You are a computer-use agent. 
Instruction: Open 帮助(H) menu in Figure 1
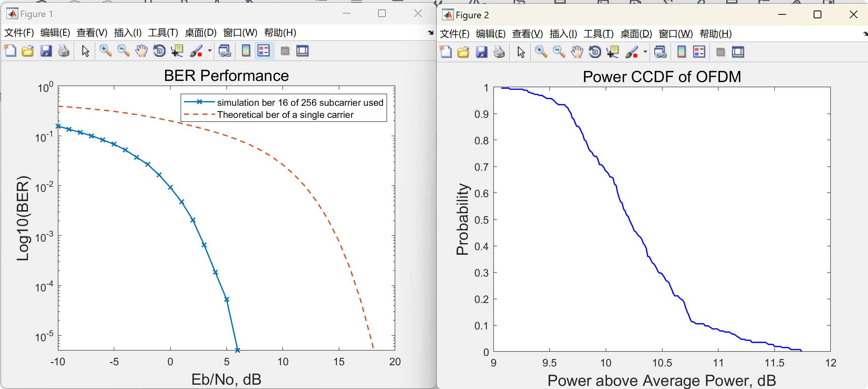280,33
